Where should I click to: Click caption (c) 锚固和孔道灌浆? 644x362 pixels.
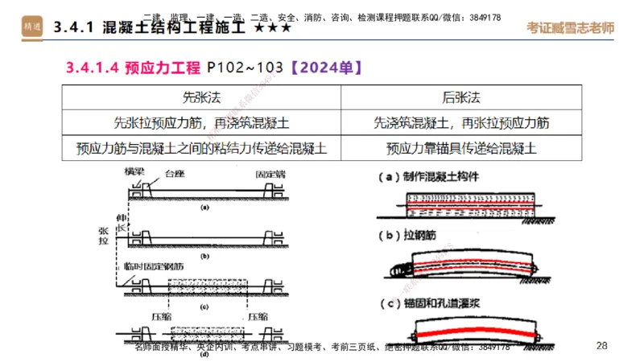point(429,303)
